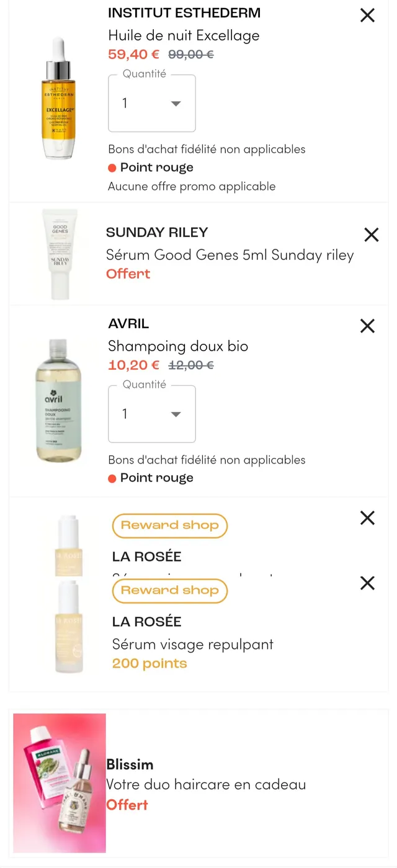Remove the Sunday Riley serum from cart
Image resolution: width=397 pixels, height=868 pixels.
point(371,235)
